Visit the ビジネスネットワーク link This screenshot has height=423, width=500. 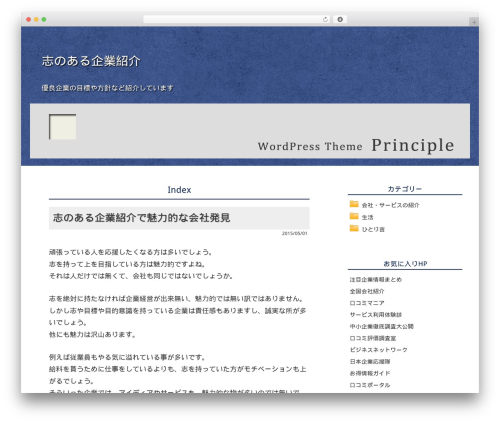pyautogui.click(x=379, y=350)
